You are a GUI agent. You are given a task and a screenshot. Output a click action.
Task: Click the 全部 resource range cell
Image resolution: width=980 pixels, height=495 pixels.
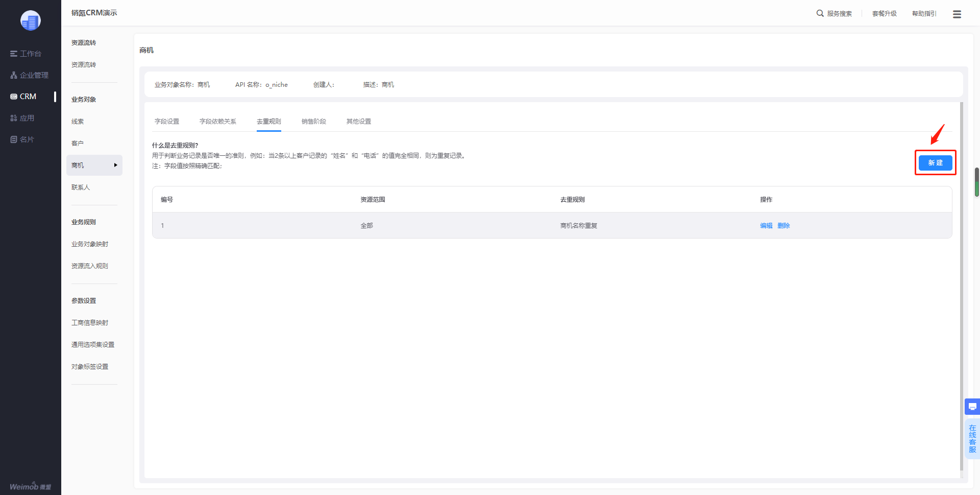367,226
